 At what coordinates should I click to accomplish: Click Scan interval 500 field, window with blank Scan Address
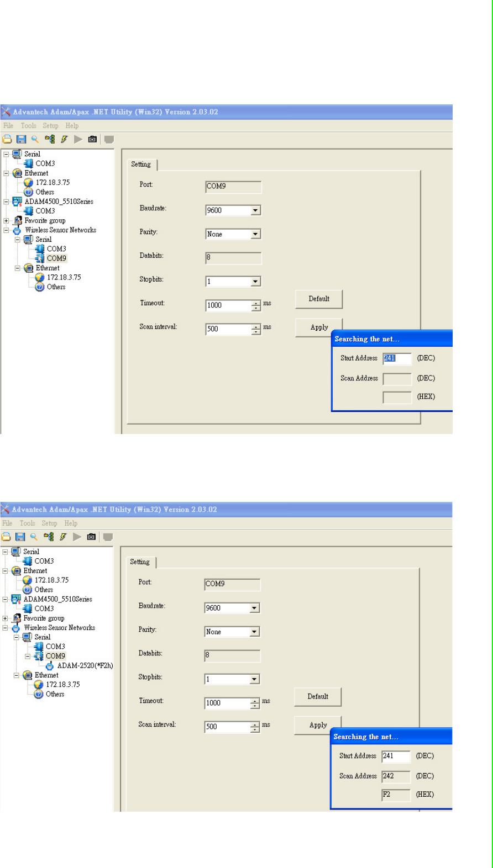pos(228,329)
